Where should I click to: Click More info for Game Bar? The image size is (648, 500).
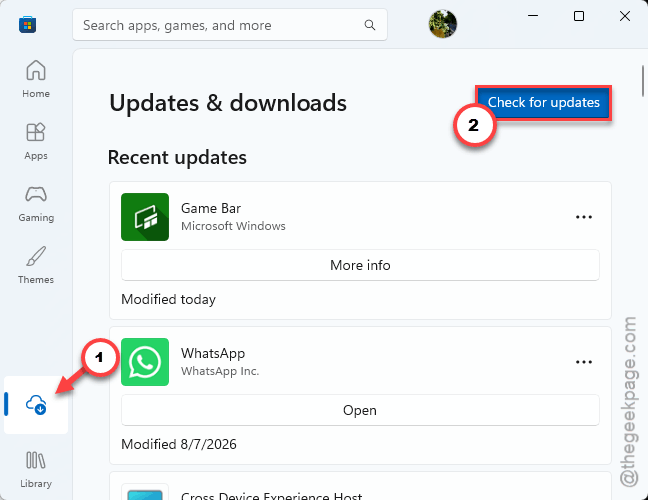click(x=360, y=265)
